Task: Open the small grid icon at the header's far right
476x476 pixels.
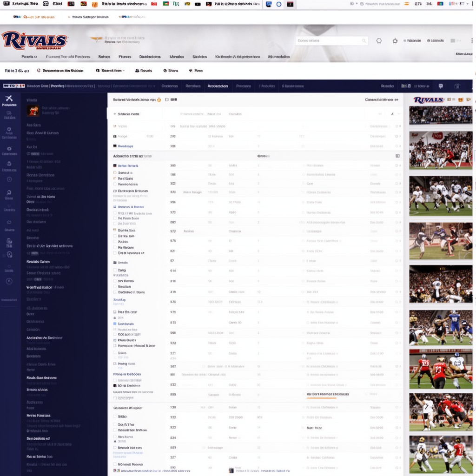Action: point(453,41)
